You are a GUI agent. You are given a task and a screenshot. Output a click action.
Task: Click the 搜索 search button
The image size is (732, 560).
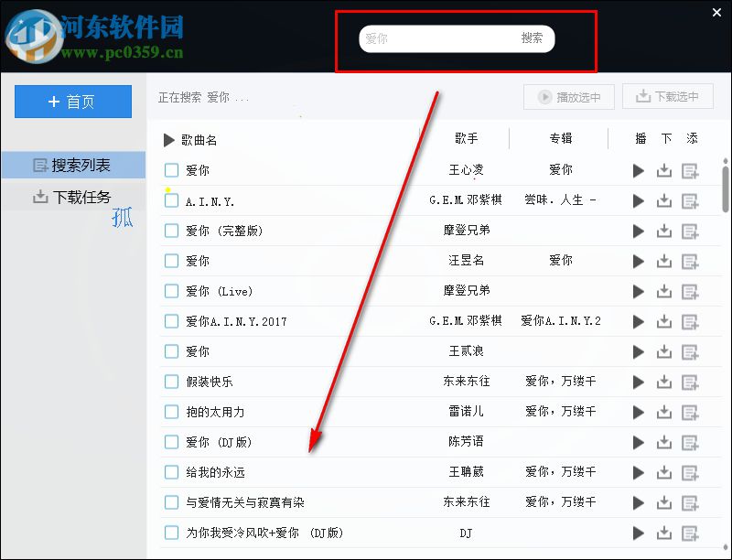pyautogui.click(x=534, y=38)
